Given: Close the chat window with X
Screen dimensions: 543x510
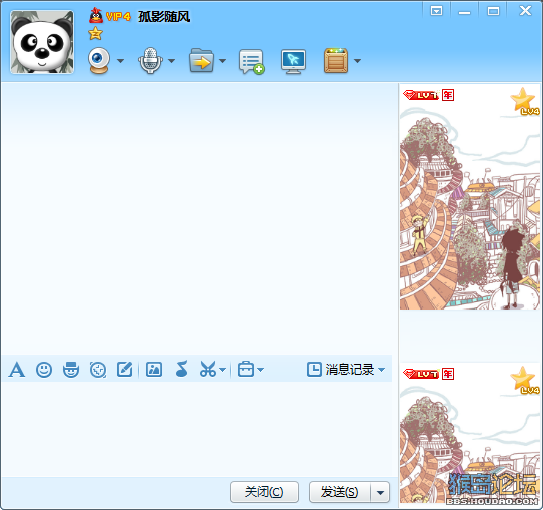Looking at the screenshot, I should click(x=525, y=11).
